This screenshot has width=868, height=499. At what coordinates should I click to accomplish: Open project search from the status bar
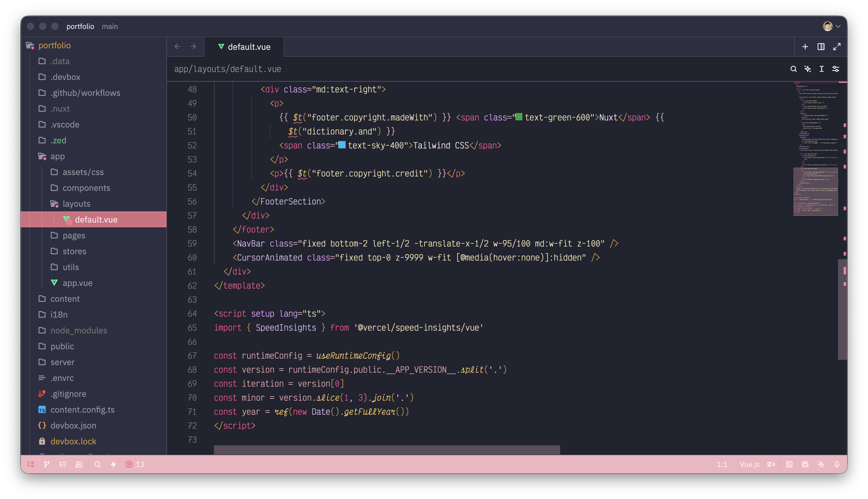[97, 464]
